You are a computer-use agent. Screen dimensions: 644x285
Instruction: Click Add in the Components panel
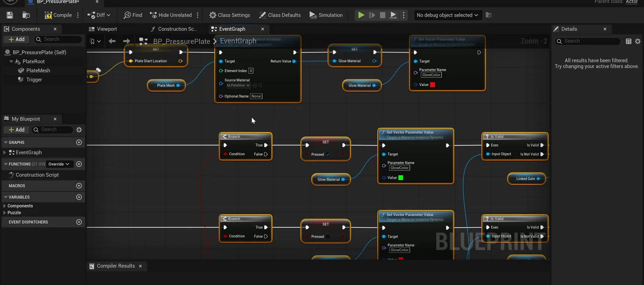(17, 39)
